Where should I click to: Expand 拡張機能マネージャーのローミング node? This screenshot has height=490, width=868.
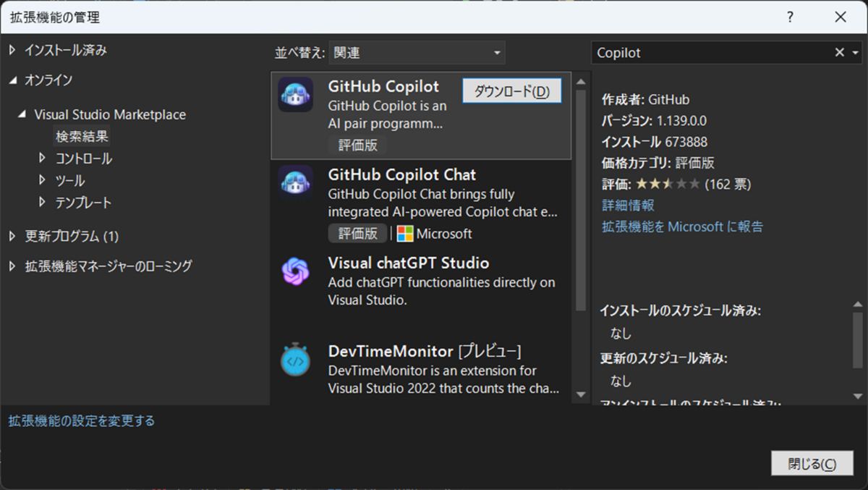(x=12, y=266)
